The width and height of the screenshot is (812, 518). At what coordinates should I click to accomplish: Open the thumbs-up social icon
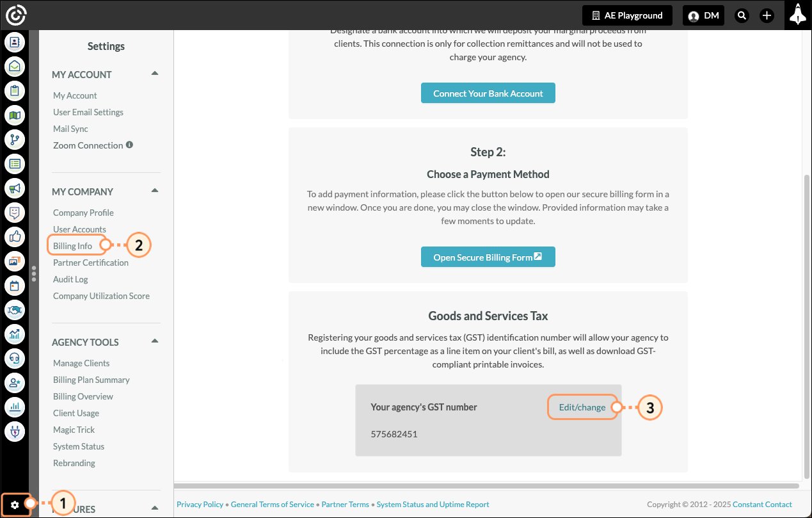tap(15, 236)
